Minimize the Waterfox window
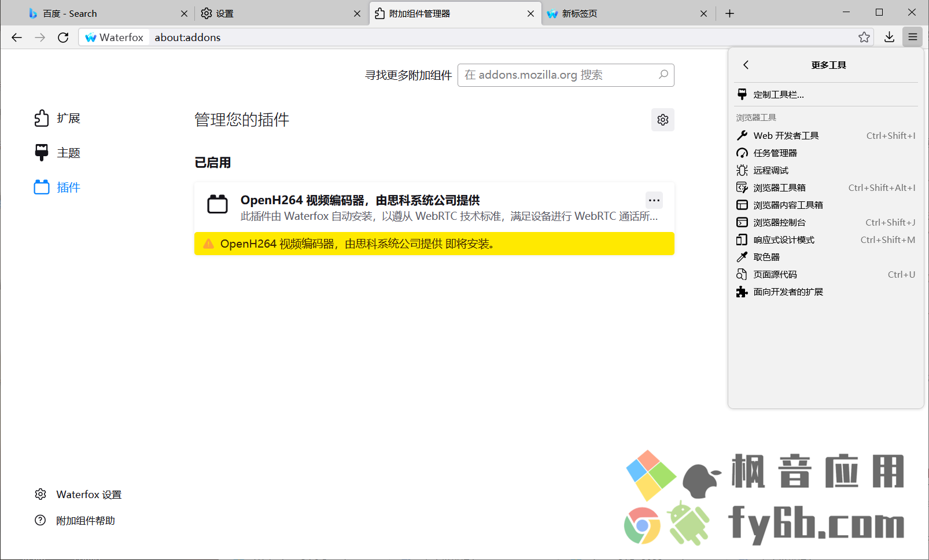The height and width of the screenshot is (560, 929). coord(846,12)
